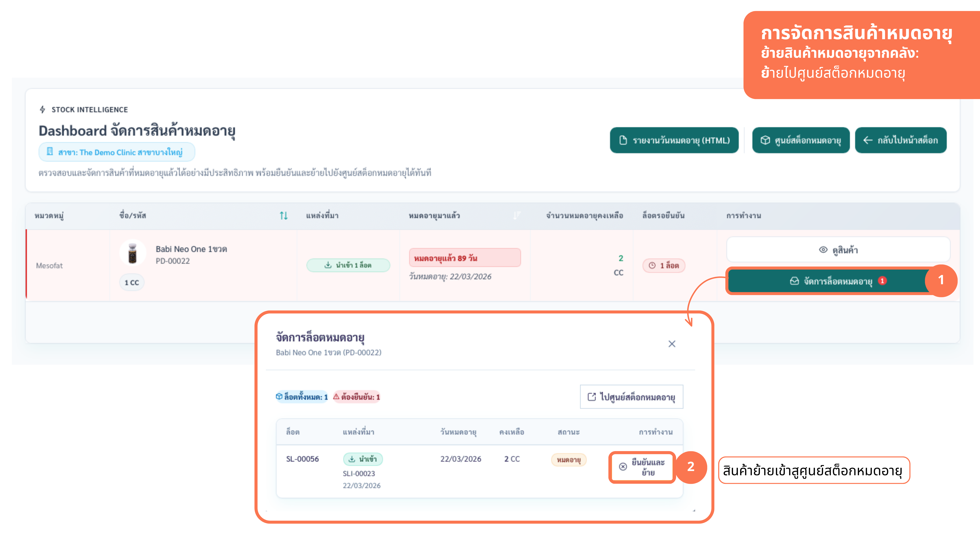Click the document icon on the HTML report button
The height and width of the screenshot is (551, 980).
(x=623, y=140)
